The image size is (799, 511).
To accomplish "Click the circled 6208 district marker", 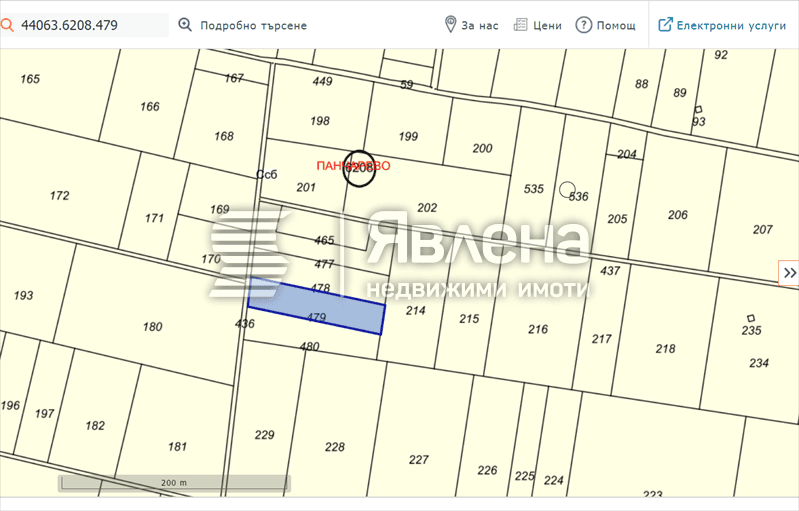I will 359,168.
